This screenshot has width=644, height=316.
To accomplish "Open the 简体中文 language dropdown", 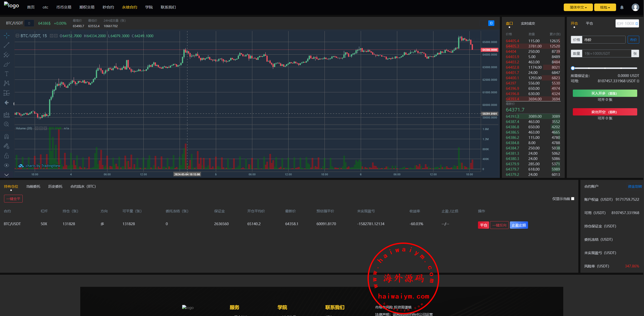I will point(578,8).
